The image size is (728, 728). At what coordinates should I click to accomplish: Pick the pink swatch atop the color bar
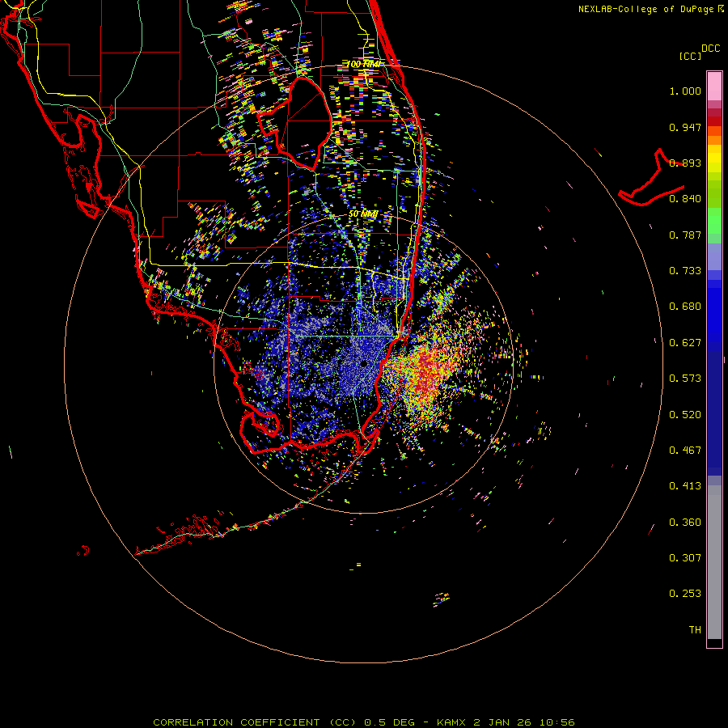pyautogui.click(x=714, y=87)
